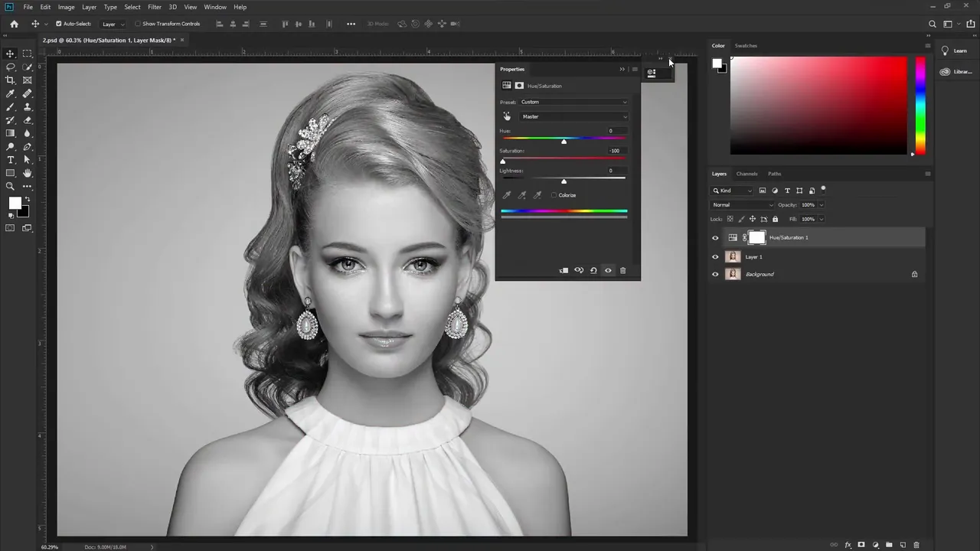Open Auto-Select Layer dropdown
The image size is (980, 551).
(113, 24)
